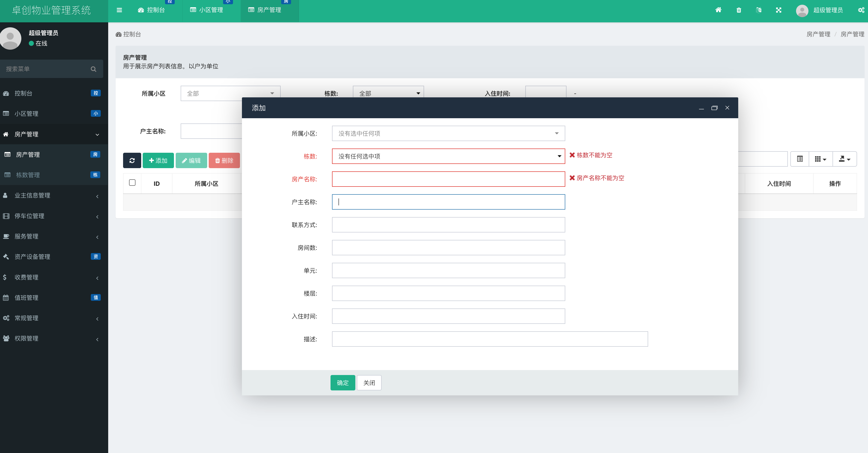Click the 服务管理 coffee cup icon
This screenshot has width=868, height=453.
pos(6,236)
